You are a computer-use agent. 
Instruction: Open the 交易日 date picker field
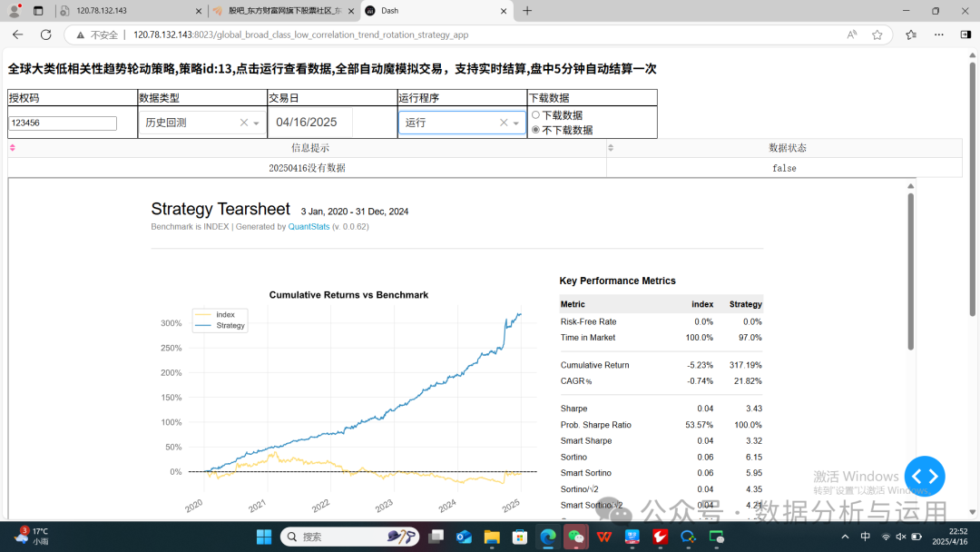[x=311, y=122]
